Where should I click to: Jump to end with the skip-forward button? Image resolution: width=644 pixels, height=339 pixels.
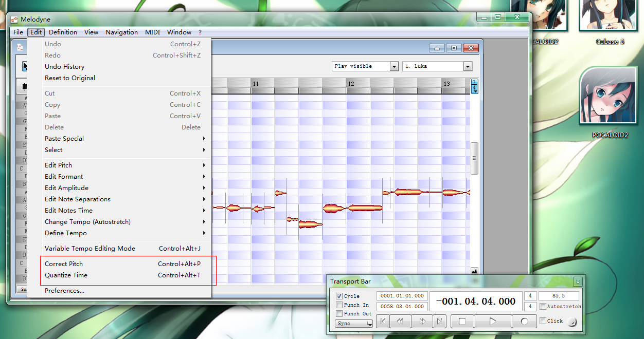coord(439,322)
